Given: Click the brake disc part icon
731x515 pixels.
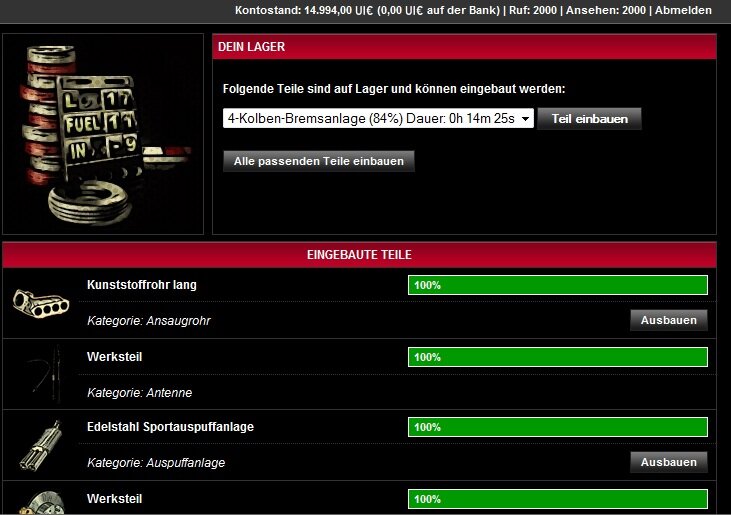Looking at the screenshot, I should coord(41,501).
